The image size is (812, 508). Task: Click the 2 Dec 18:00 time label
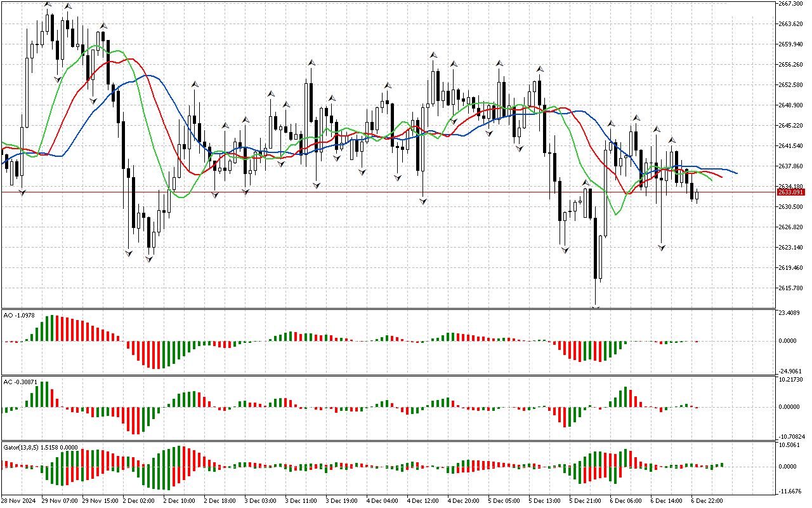tap(220, 501)
